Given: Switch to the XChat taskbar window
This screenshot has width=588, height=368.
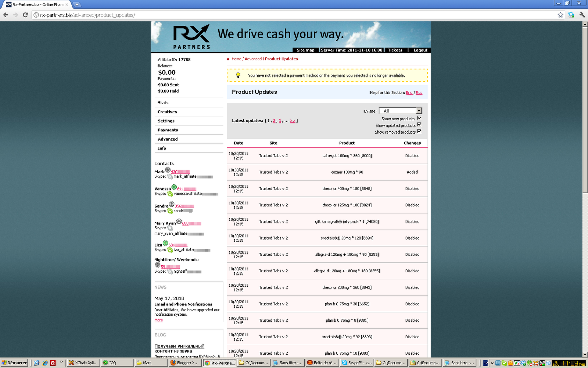Looking at the screenshot, I should tap(83, 363).
